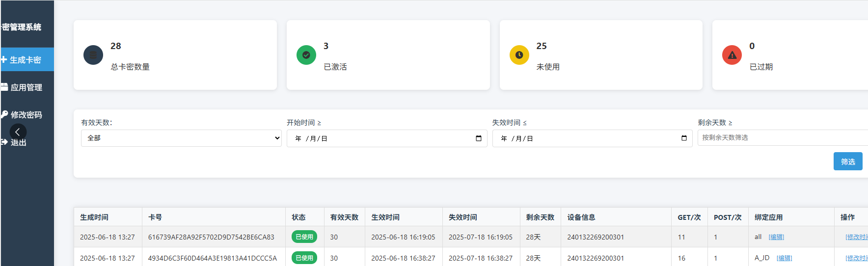
Task: Open calendar picker for 开始时间 field
Action: tap(479, 138)
